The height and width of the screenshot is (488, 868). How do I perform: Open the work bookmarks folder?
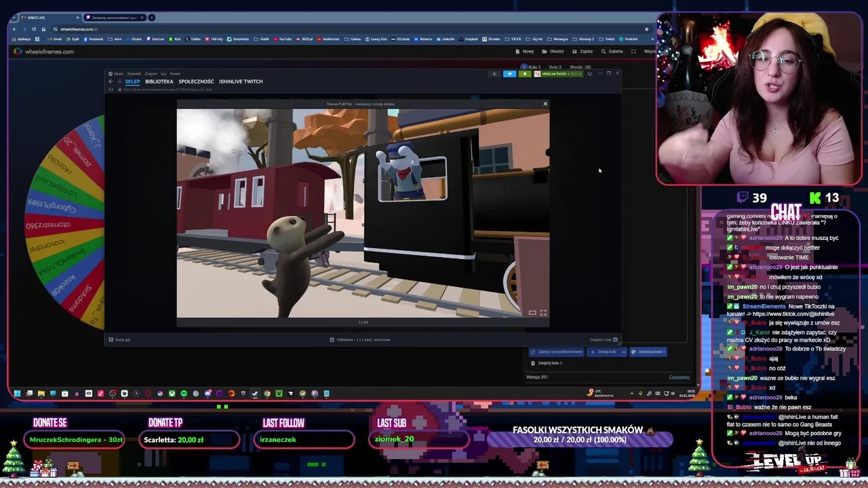pos(115,39)
